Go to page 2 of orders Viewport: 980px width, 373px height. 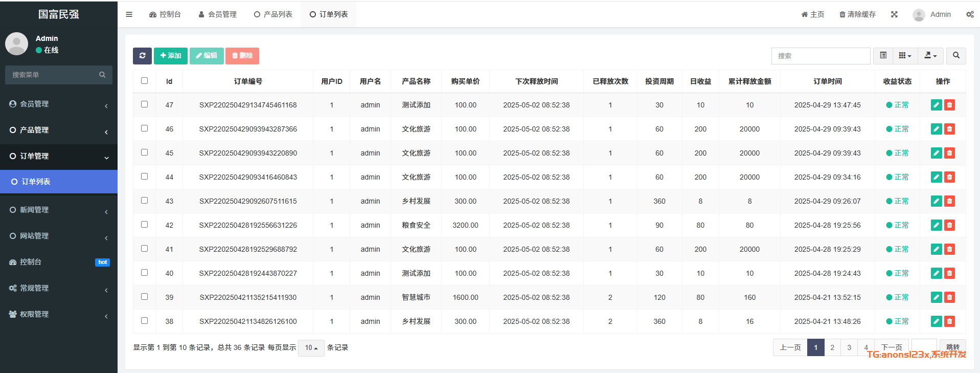click(x=832, y=347)
